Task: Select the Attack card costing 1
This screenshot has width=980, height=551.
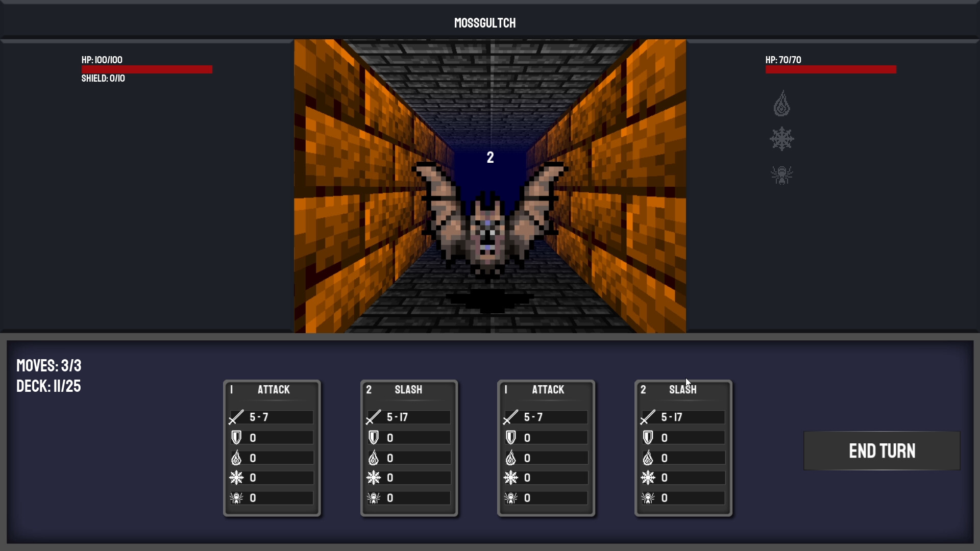Action: click(273, 447)
